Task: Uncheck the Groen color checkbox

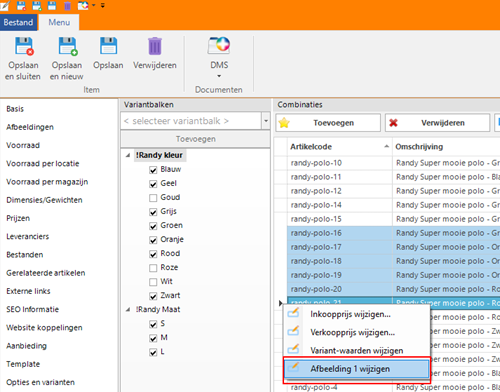Action: point(153,226)
